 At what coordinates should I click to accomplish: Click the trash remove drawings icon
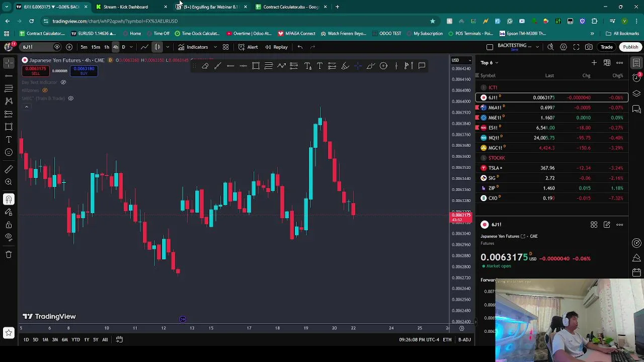pyautogui.click(x=9, y=254)
